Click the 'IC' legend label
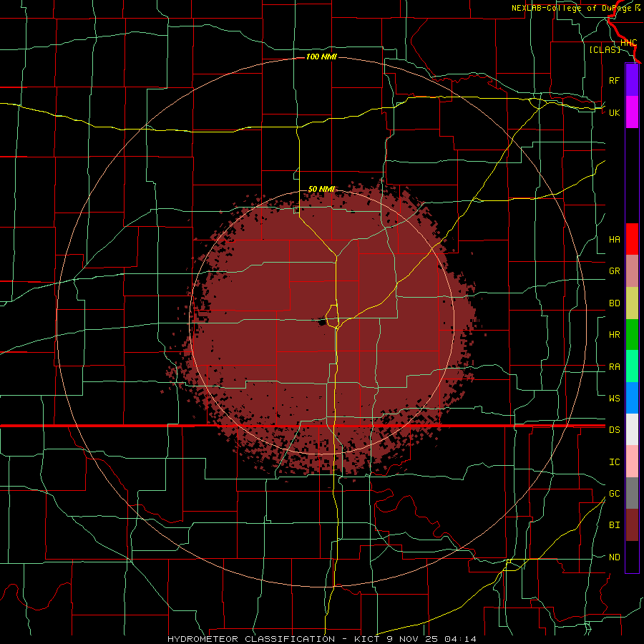This screenshot has width=644, height=644. tap(614, 462)
